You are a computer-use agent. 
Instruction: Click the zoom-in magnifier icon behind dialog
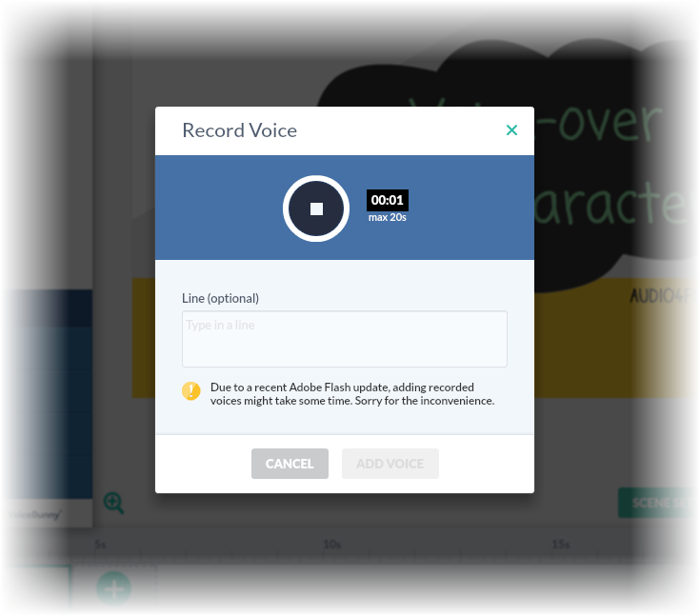pos(113,503)
